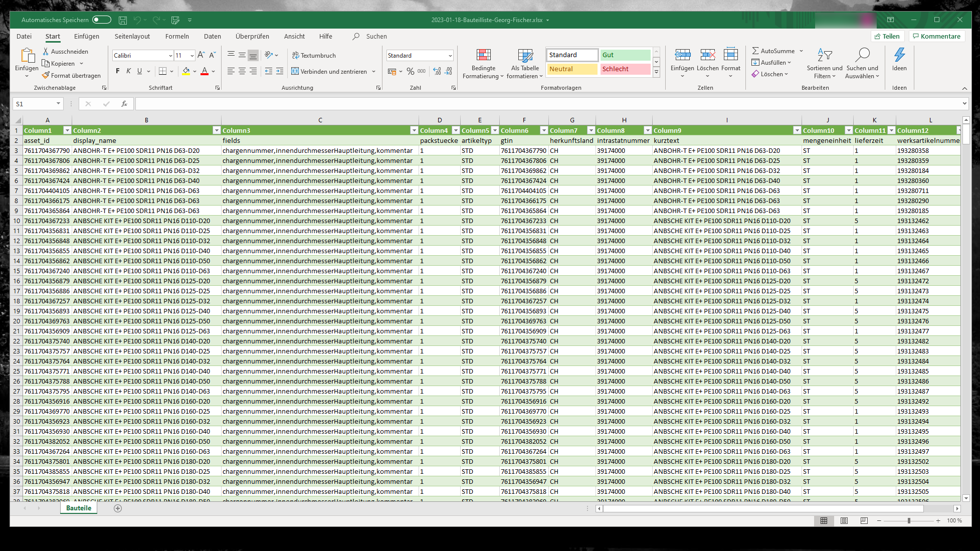Open Sortieren und Filtern
Image resolution: width=980 pixels, height=551 pixels.
pos(824,63)
